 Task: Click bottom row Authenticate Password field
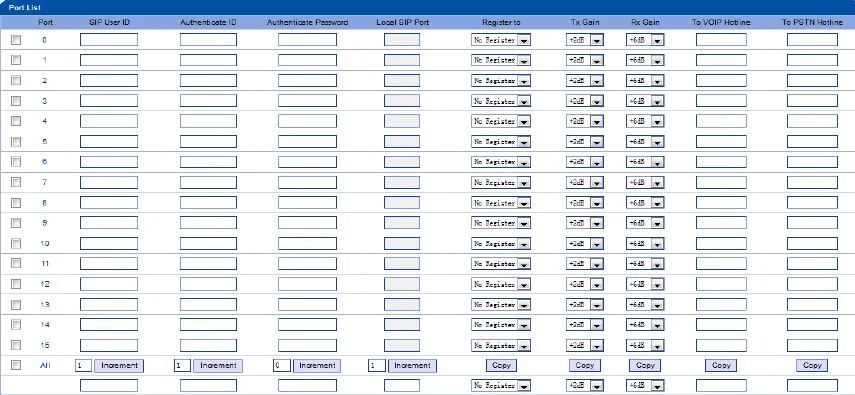point(307,386)
